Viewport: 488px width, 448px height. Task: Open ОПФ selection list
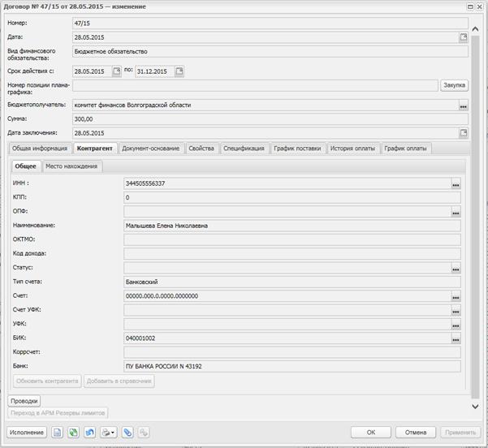[456, 212]
